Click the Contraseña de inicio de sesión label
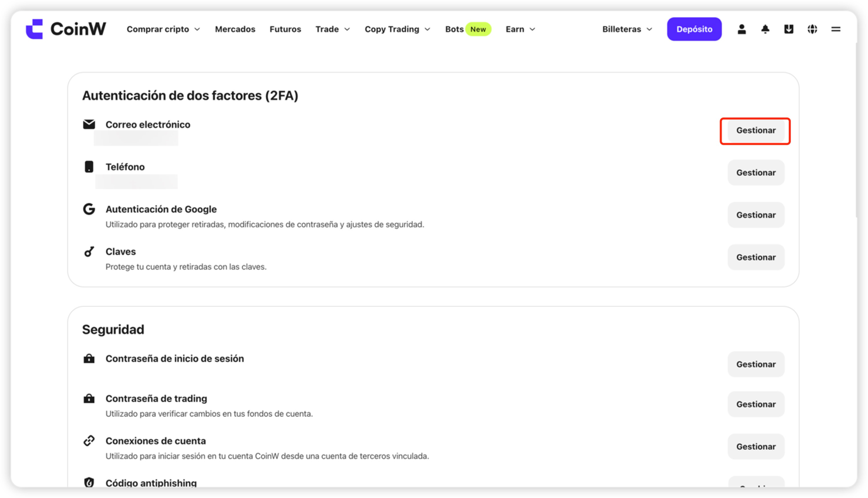The image size is (868, 498). click(x=175, y=358)
